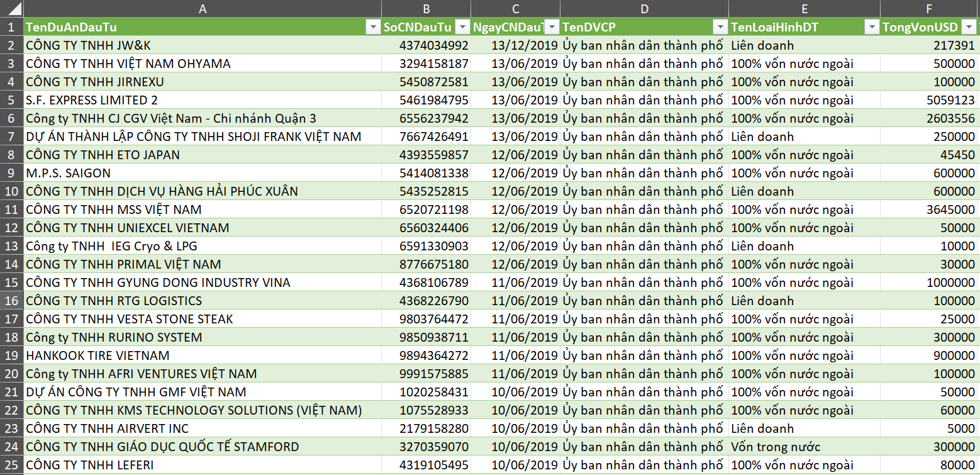Select cell S.F. EXPRESS LIMITED 2
Viewport: 980px width, 475px height.
click(x=202, y=100)
